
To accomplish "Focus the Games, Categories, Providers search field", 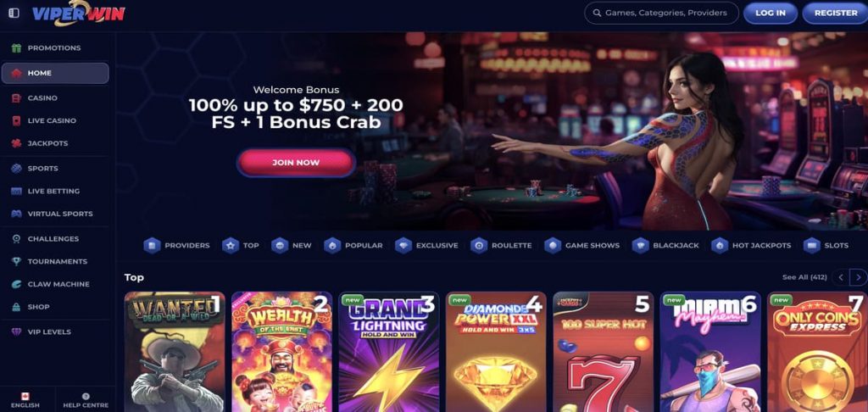I will tap(661, 13).
